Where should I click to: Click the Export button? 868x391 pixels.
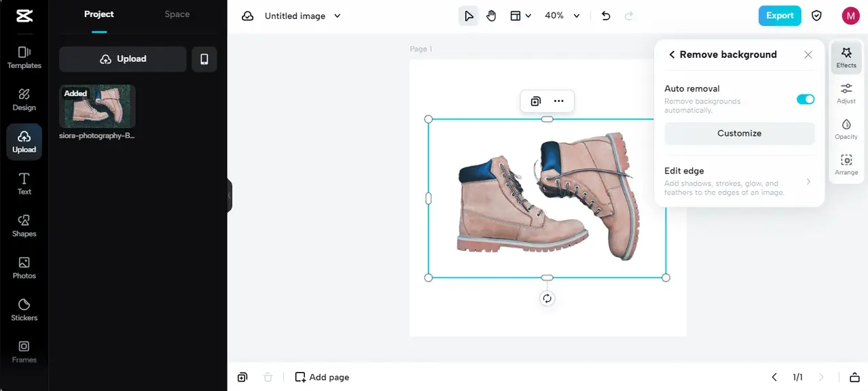[780, 16]
